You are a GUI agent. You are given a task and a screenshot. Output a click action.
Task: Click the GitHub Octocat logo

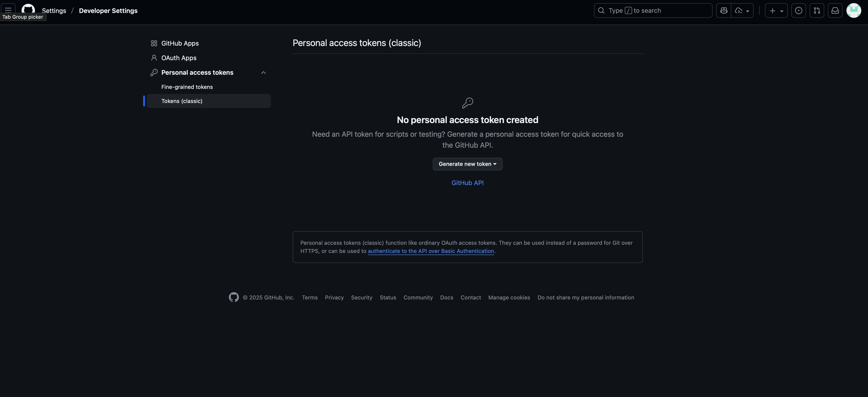28,9
